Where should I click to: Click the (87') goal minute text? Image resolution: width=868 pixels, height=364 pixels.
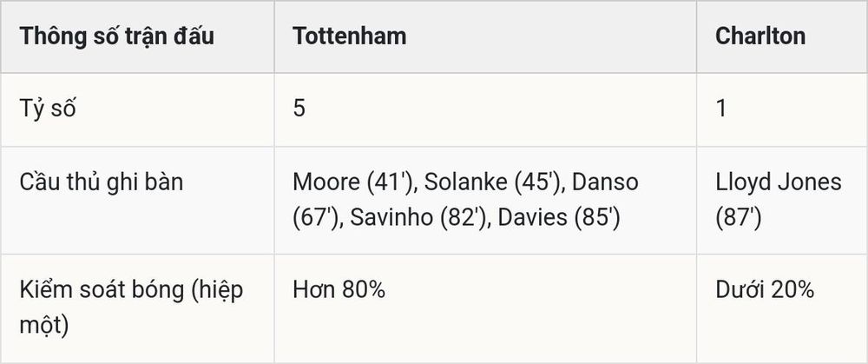739,218
